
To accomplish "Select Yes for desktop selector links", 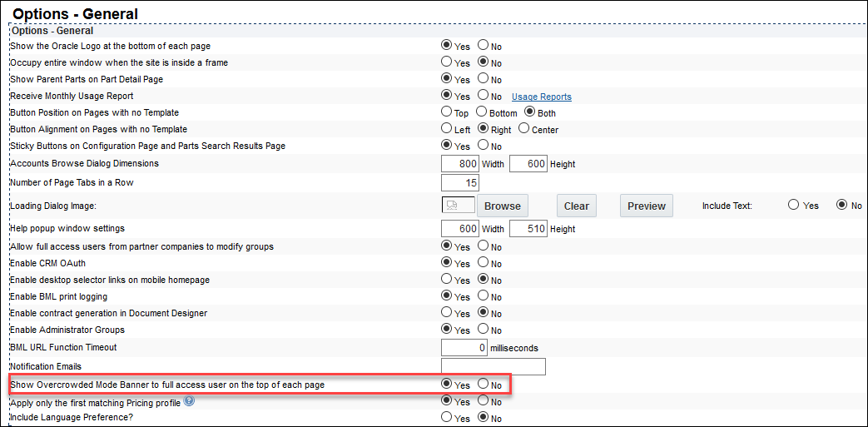I will pyautogui.click(x=445, y=279).
